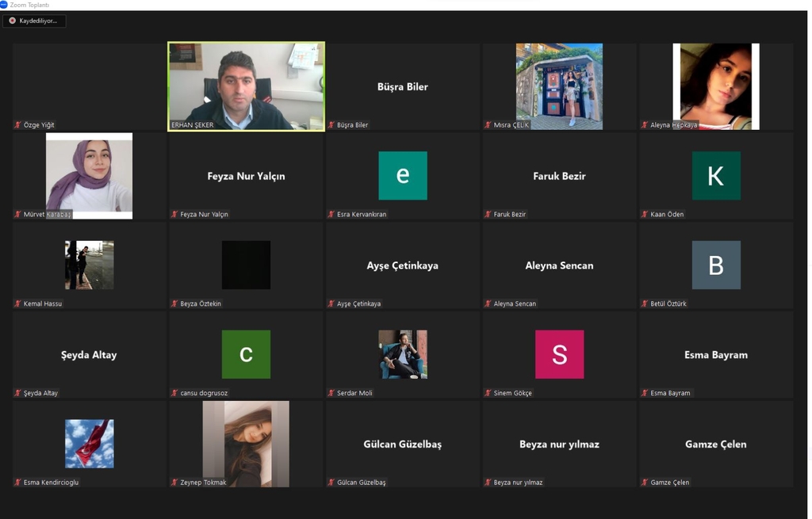Click muted mic icon beside Özge Yiğit
This screenshot has height=519, width=812.
[x=17, y=125]
